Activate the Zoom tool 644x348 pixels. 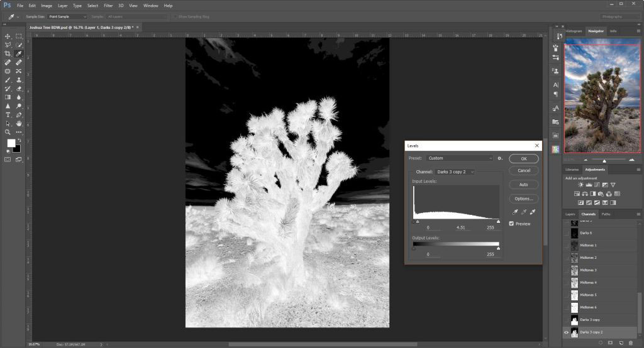(8, 133)
